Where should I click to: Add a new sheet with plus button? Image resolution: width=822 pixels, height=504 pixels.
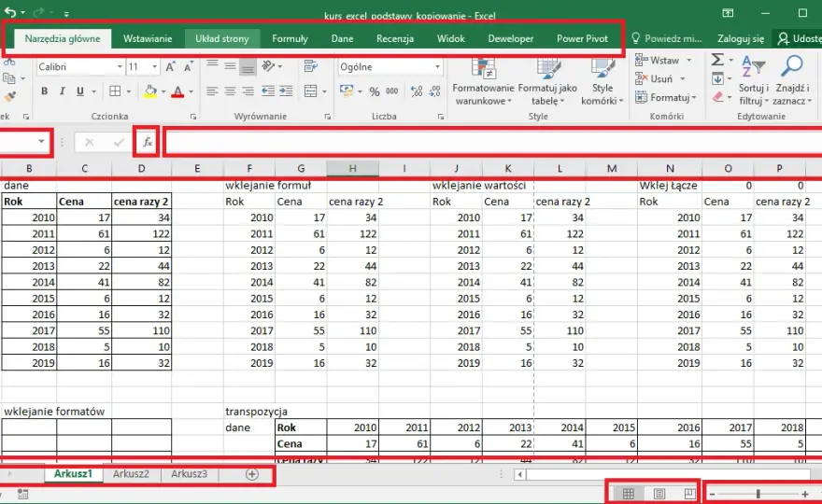click(x=252, y=474)
